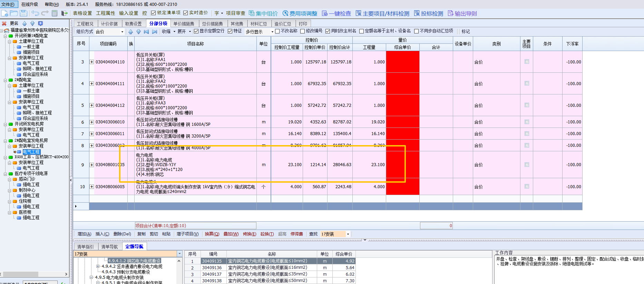The width and height of the screenshot is (644, 284).
Task: Click the save disk icon
Action: point(23,13)
